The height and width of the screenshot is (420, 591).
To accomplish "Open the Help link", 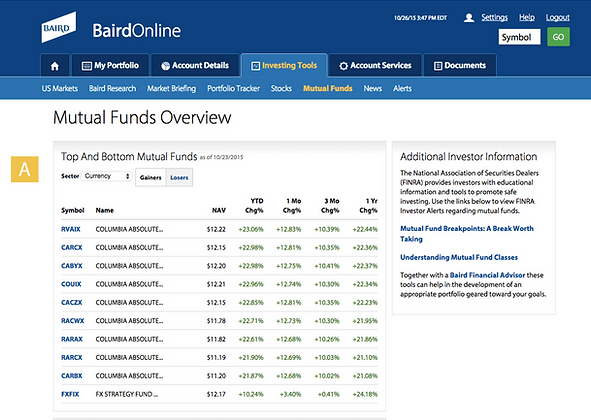I will coord(527,17).
